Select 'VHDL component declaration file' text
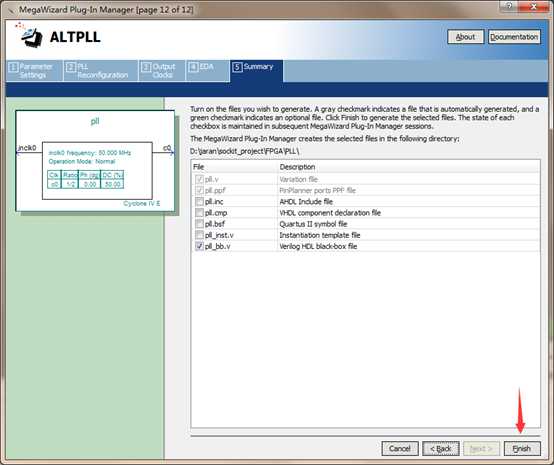The image size is (554, 465). (330, 213)
